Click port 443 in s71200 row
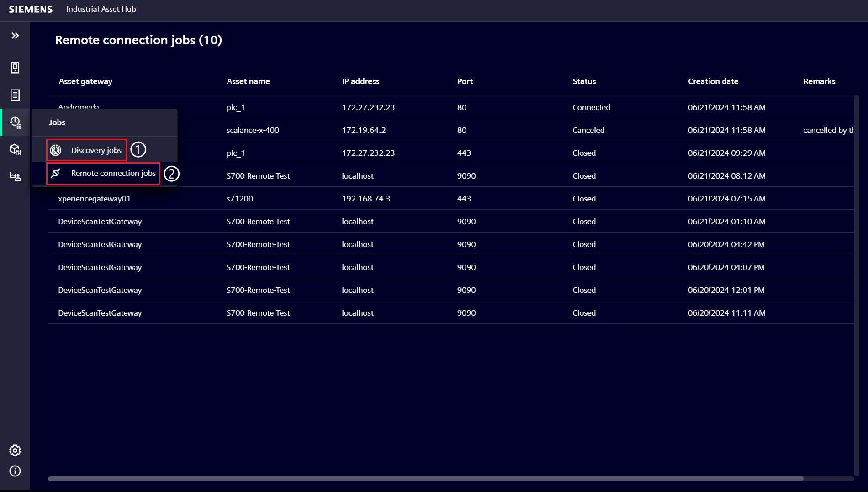The width and height of the screenshot is (868, 492). point(464,199)
